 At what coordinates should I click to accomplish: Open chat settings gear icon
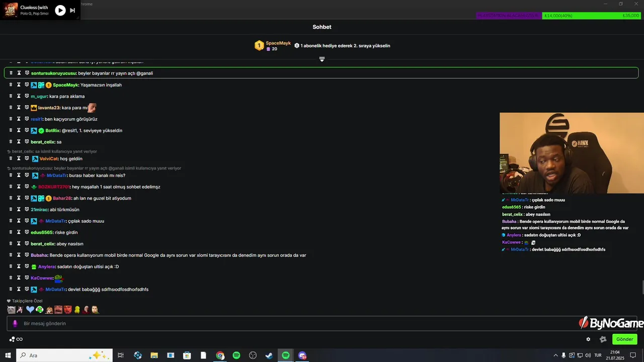[x=588, y=339]
